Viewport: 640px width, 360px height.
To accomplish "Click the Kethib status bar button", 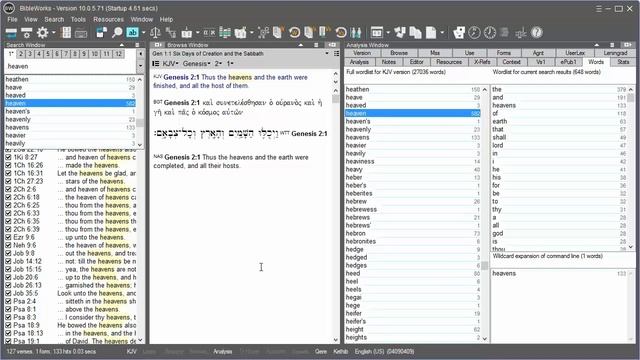I will (340, 351).
